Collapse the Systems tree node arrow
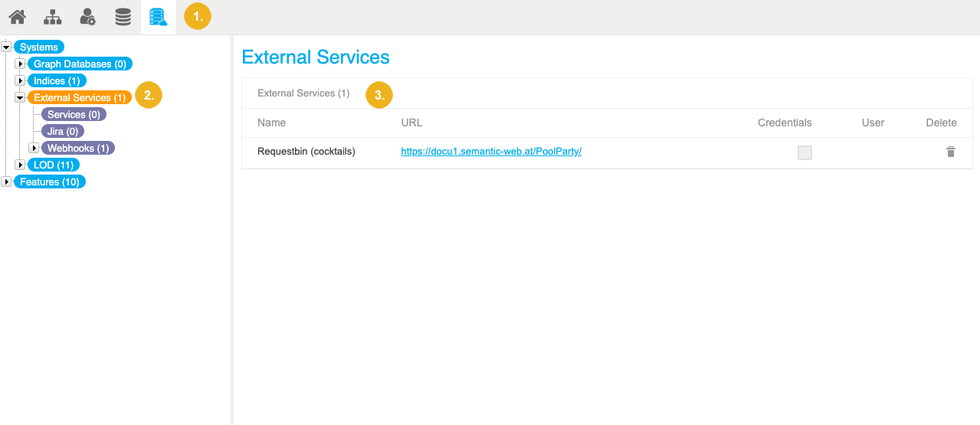 click(7, 47)
